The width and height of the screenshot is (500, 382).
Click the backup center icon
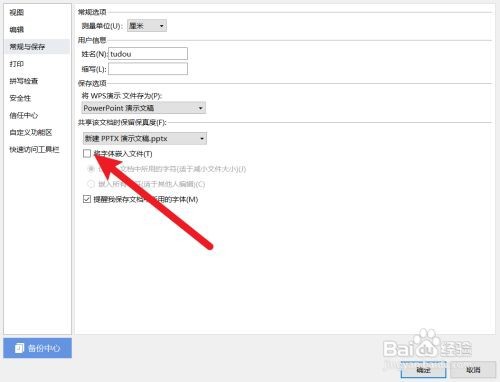click(x=20, y=348)
